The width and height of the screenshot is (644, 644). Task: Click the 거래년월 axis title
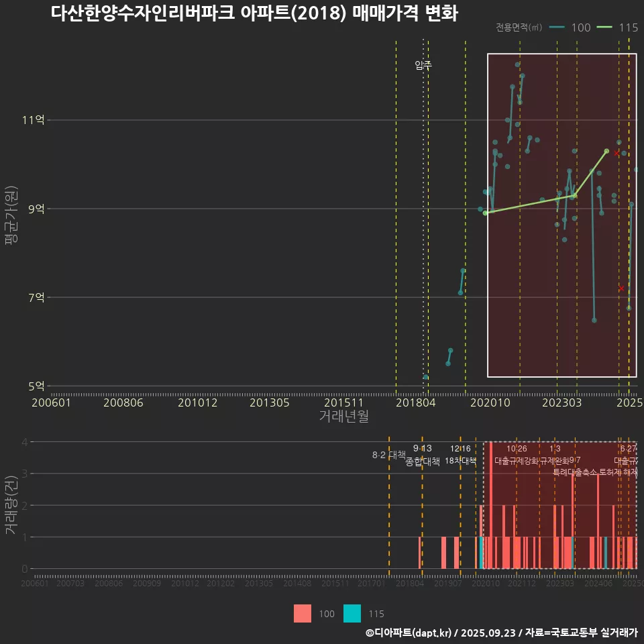(343, 417)
